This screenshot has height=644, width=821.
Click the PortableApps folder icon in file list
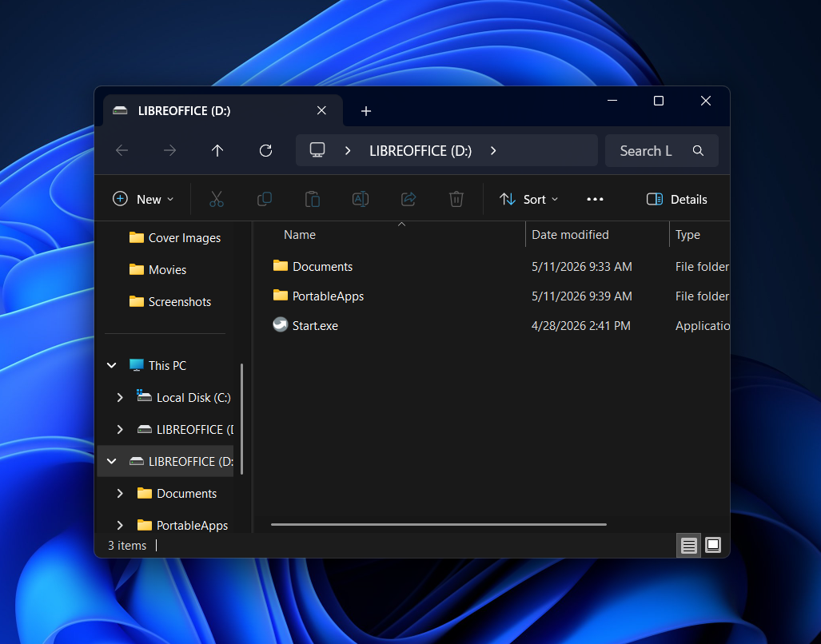point(280,296)
